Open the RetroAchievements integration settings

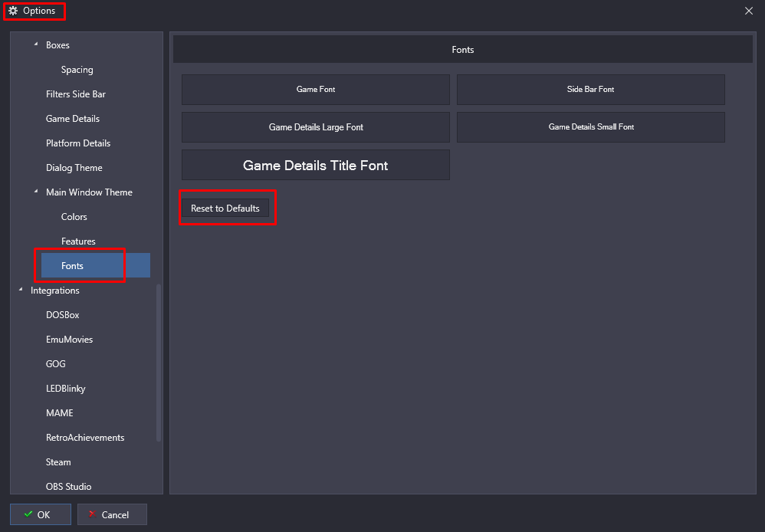[85, 437]
